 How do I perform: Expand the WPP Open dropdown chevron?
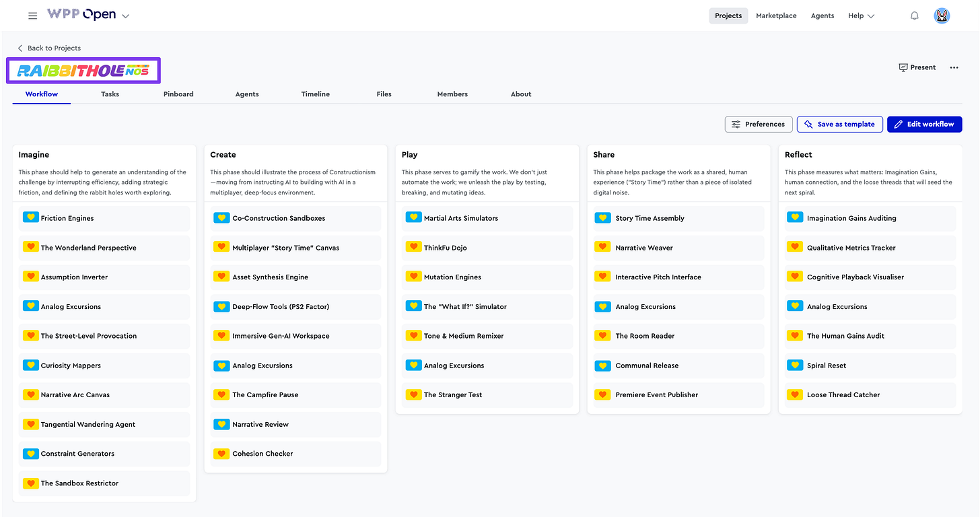pos(125,15)
